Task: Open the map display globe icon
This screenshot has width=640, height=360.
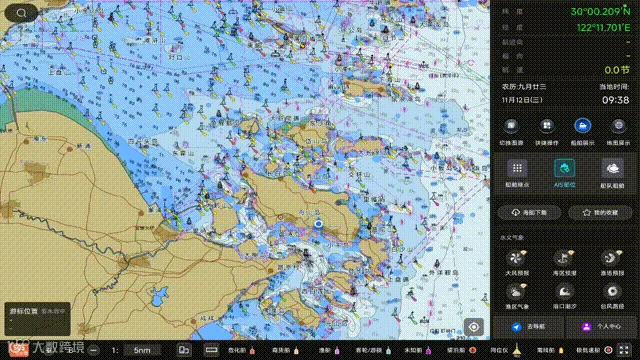Action: (x=618, y=126)
